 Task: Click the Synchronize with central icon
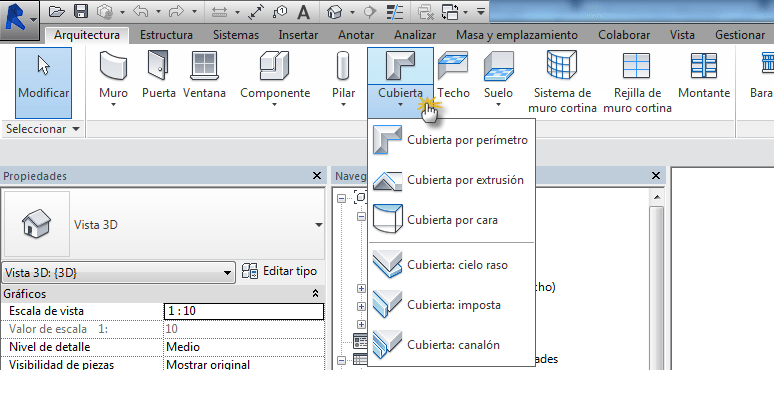point(105,11)
